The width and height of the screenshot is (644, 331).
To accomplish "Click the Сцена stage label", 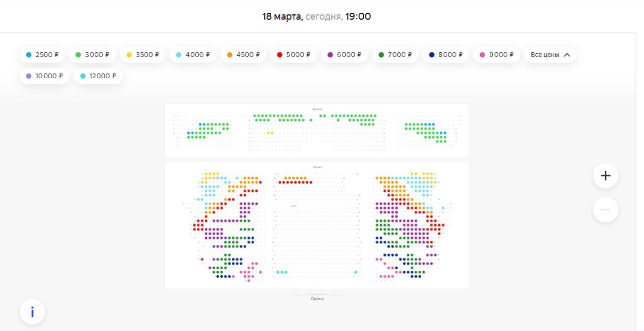I will coord(317,299).
